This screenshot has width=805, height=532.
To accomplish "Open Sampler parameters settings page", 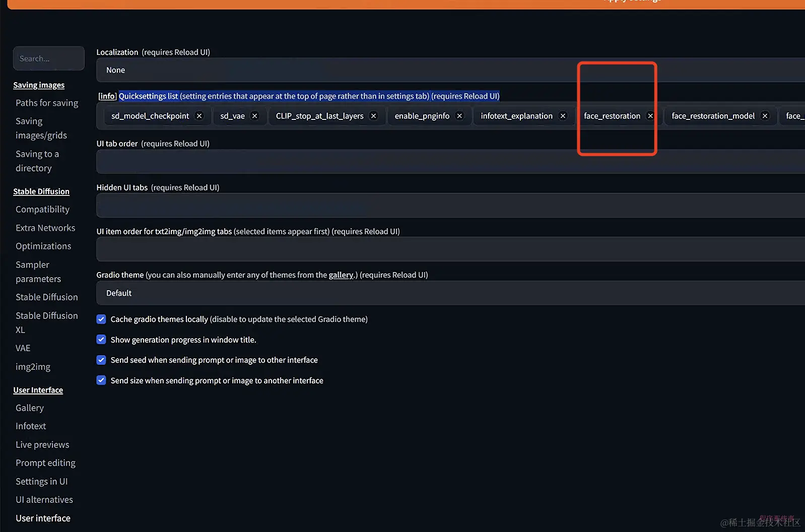I will (38, 272).
